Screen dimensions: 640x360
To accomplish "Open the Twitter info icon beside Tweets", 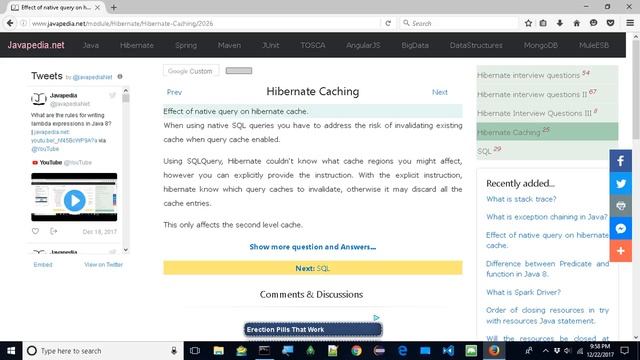I will pos(120,76).
